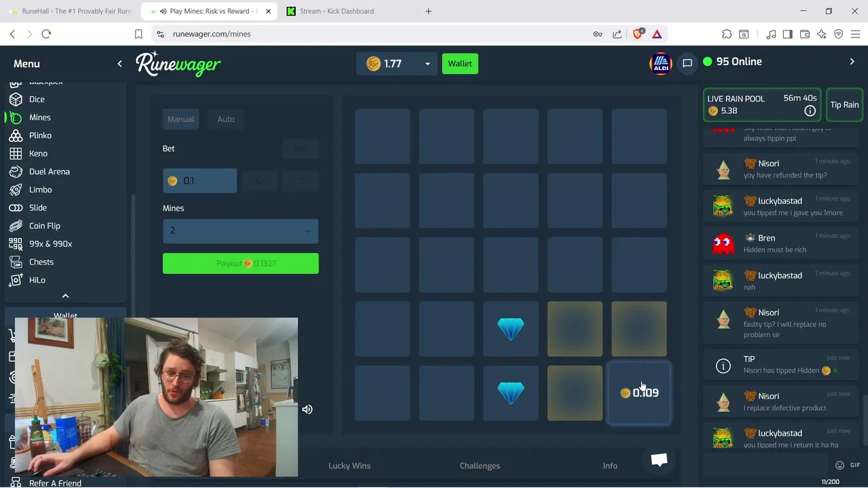868x488 pixels.
Task: Open the media control music note icon
Action: (771, 34)
